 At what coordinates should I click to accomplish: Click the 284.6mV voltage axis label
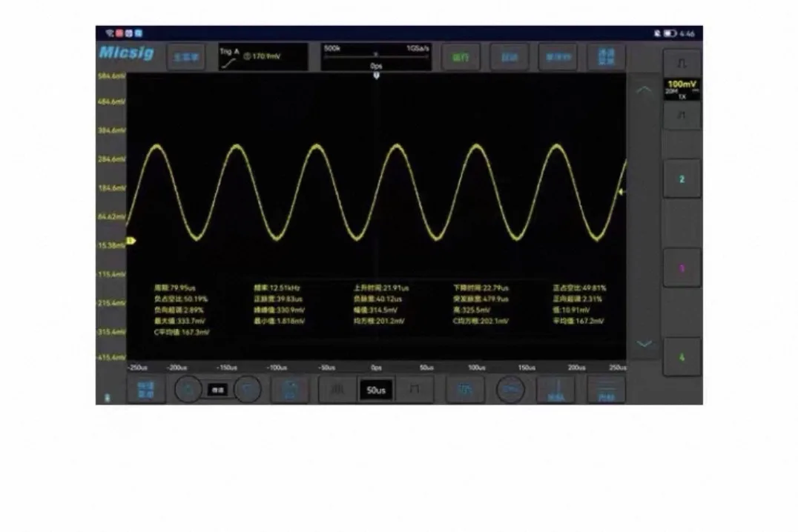coord(111,159)
